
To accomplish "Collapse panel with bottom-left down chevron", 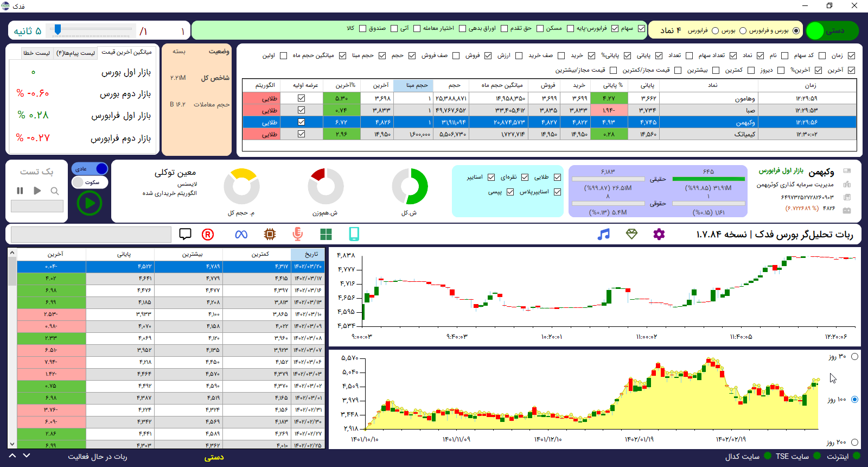I will [27, 456].
